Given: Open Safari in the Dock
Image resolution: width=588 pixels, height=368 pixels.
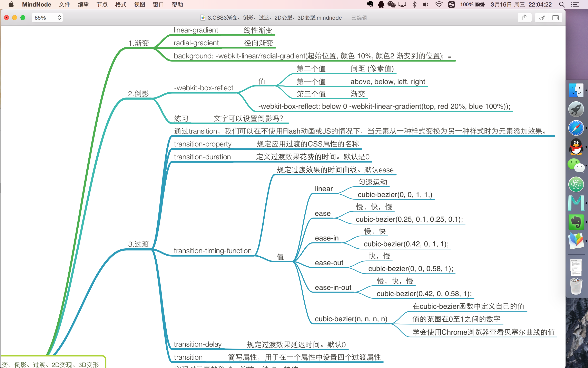Looking at the screenshot, I should pyautogui.click(x=576, y=128).
